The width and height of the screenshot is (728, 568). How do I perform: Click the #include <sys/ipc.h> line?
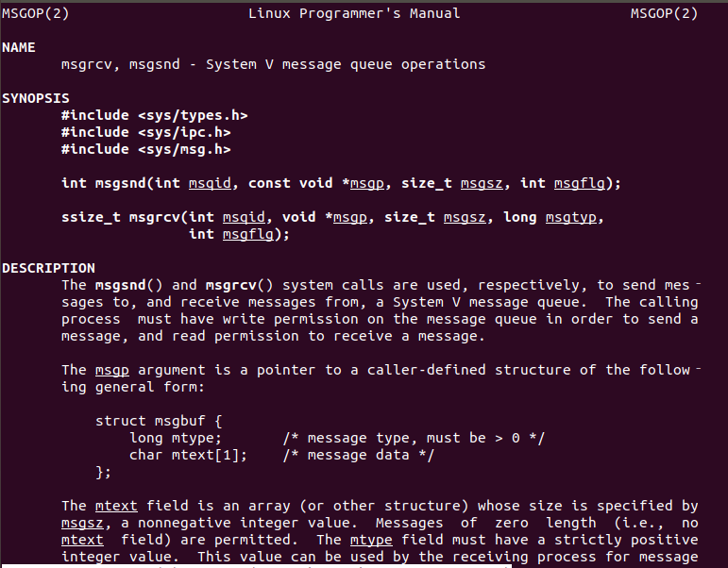tap(146, 133)
